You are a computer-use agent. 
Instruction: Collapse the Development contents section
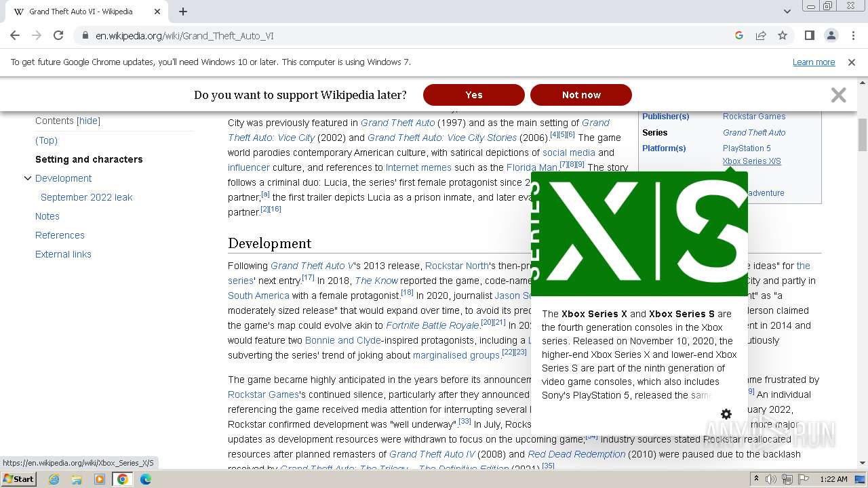point(28,178)
